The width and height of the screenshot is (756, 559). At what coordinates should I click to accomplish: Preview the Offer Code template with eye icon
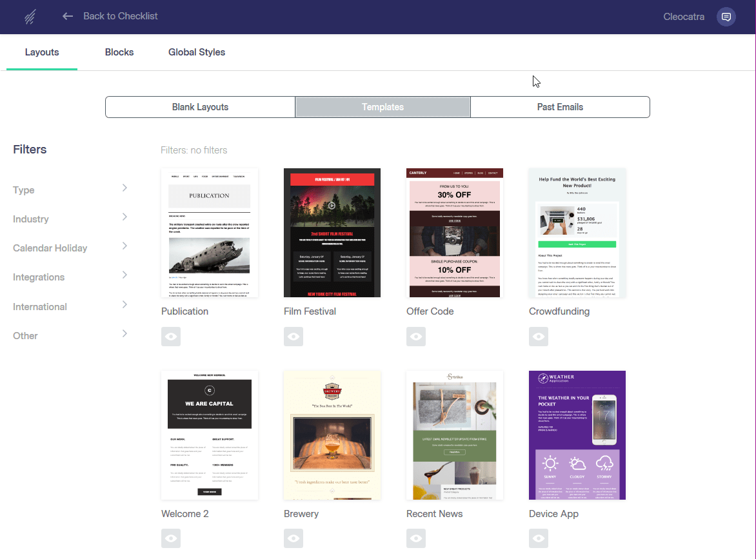(415, 337)
